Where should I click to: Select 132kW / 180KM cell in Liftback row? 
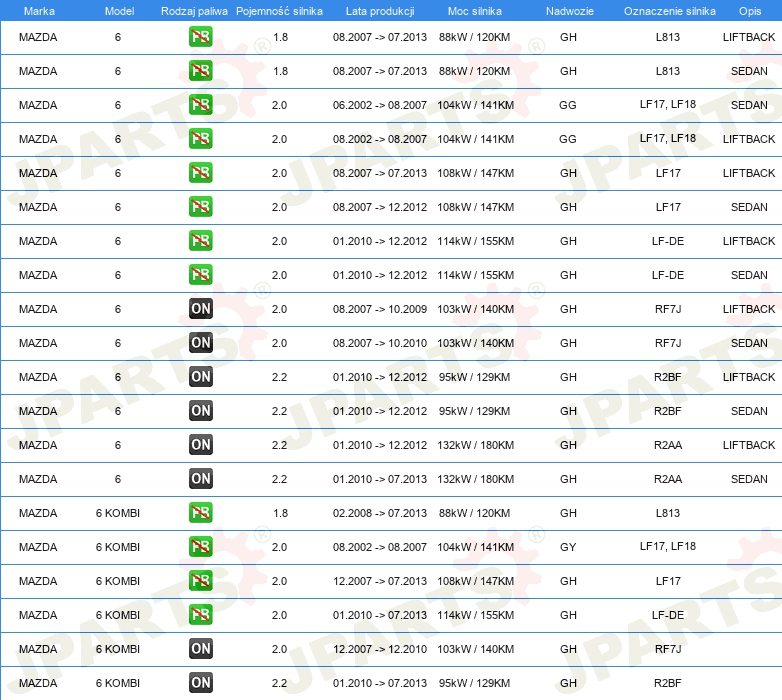(475, 445)
